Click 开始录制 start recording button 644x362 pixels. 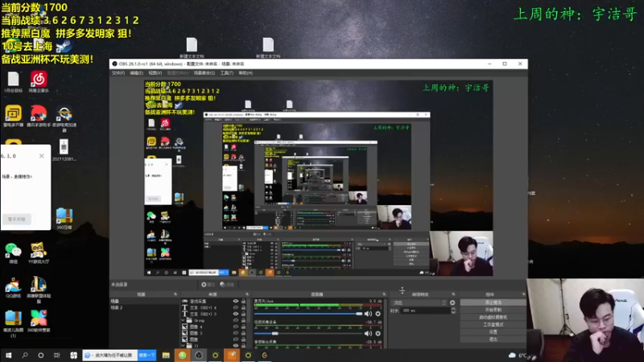coord(493,310)
